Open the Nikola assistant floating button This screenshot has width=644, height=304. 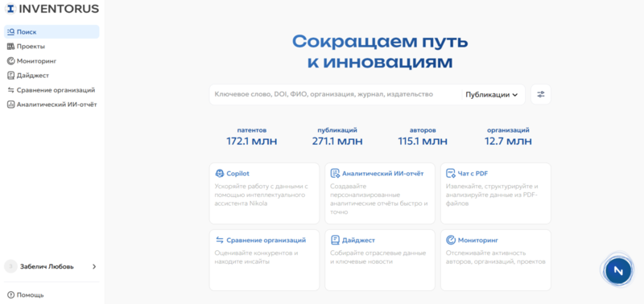pos(618,271)
